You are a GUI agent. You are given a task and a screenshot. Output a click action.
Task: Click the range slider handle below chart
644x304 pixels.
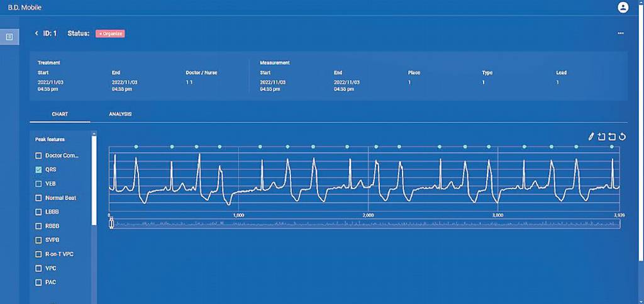pyautogui.click(x=111, y=223)
